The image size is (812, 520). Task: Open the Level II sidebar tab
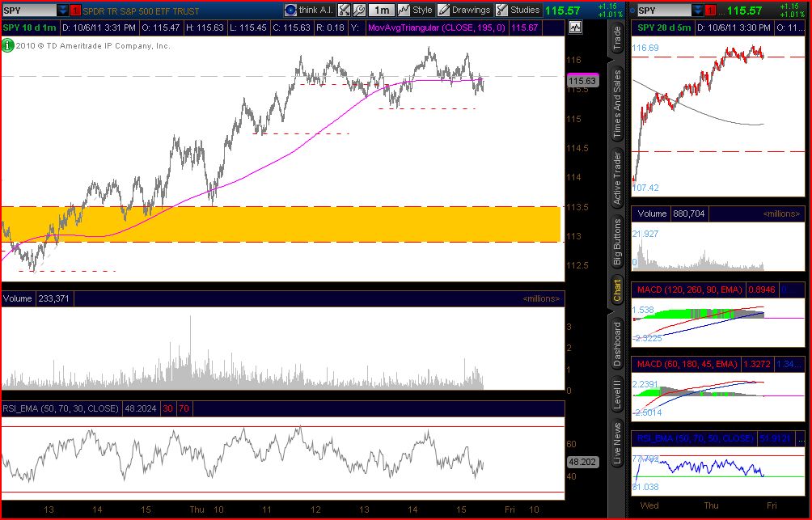pos(617,395)
